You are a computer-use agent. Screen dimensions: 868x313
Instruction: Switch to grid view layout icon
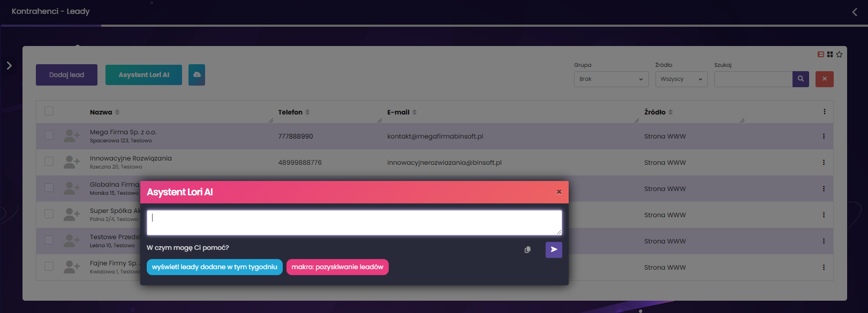pos(830,55)
